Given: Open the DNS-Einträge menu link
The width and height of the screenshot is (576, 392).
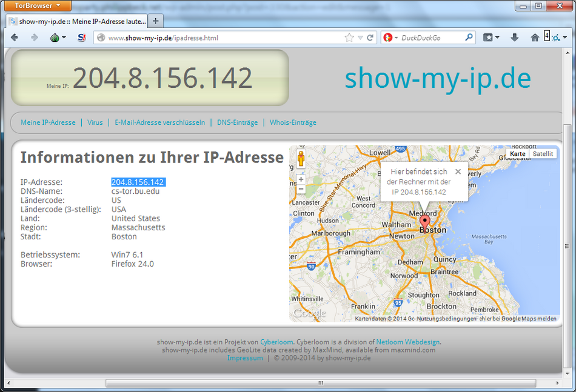Looking at the screenshot, I should click(237, 122).
